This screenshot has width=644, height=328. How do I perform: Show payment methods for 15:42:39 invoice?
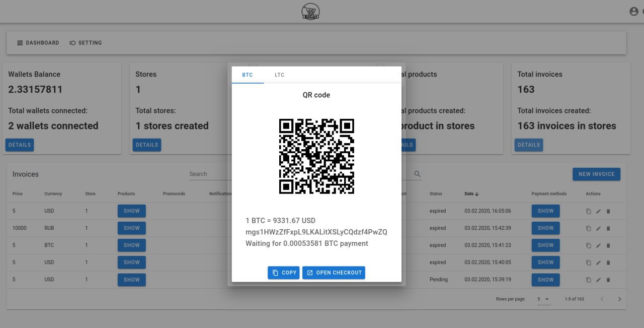coord(545,228)
